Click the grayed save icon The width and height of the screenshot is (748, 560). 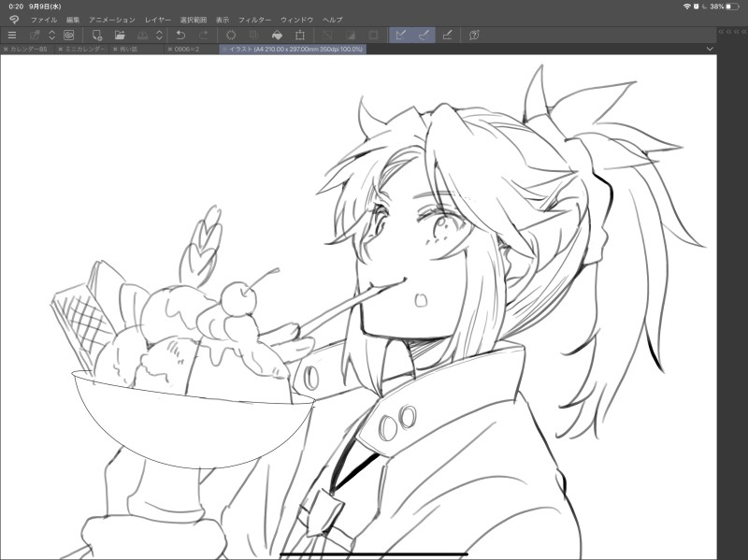click(x=143, y=35)
